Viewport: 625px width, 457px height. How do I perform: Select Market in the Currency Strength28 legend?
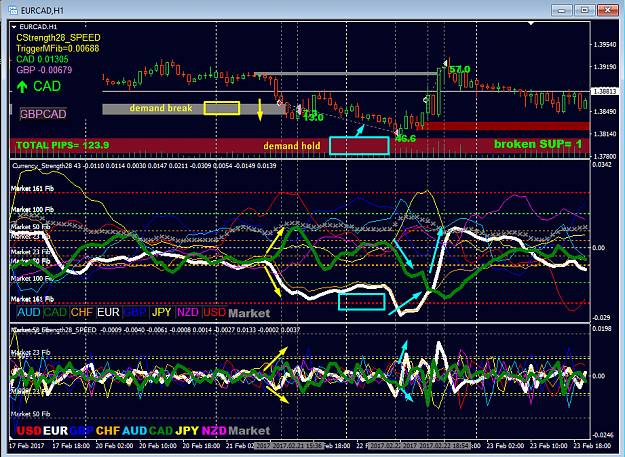click(x=249, y=313)
